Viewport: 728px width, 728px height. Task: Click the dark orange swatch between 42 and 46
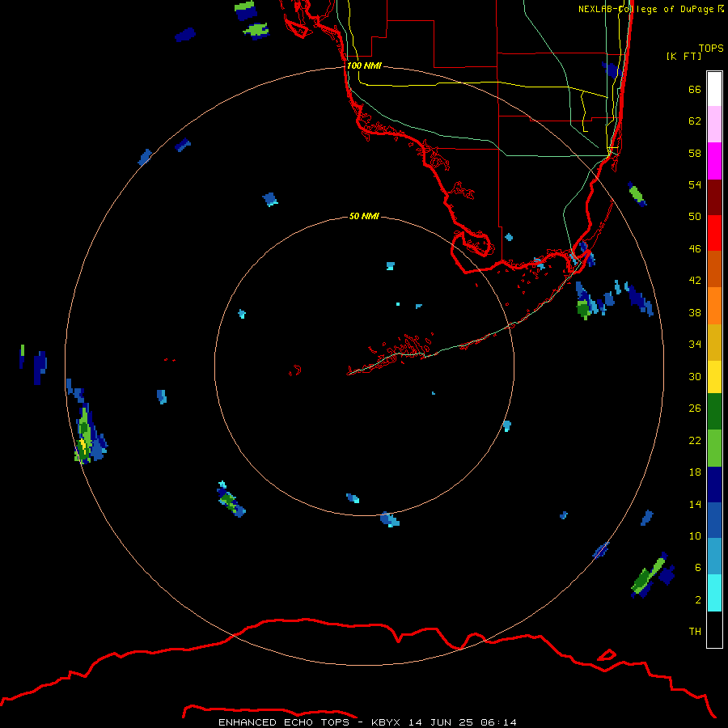click(x=714, y=269)
